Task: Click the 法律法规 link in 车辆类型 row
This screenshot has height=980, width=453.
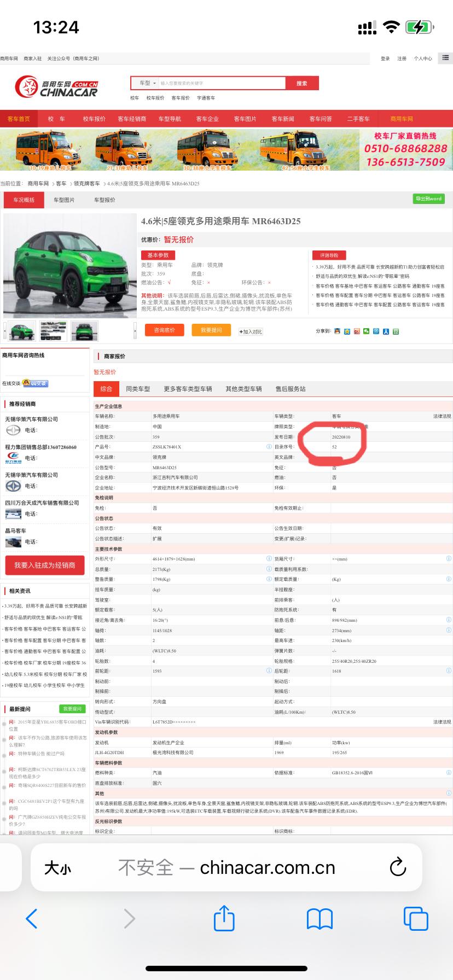Action: point(442,416)
